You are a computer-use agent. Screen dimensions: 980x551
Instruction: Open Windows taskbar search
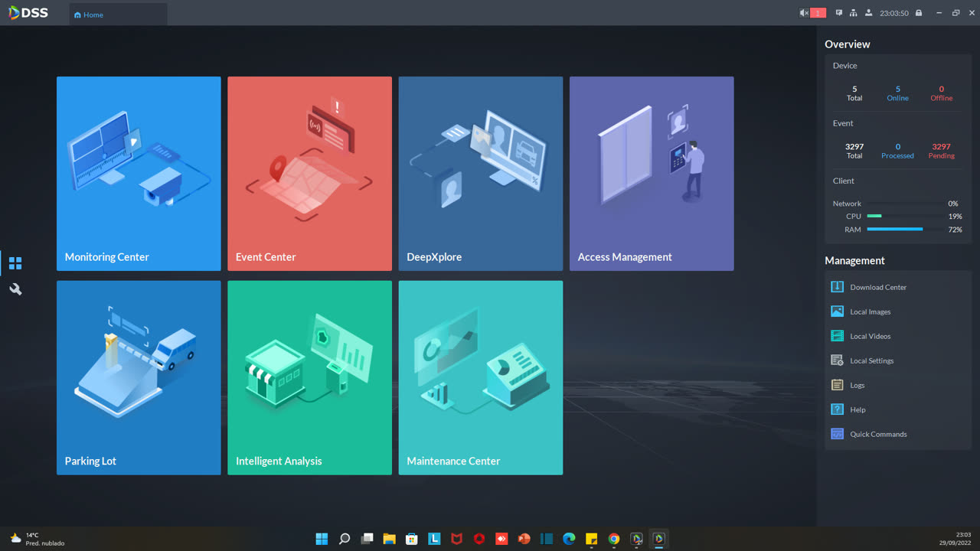pos(345,539)
